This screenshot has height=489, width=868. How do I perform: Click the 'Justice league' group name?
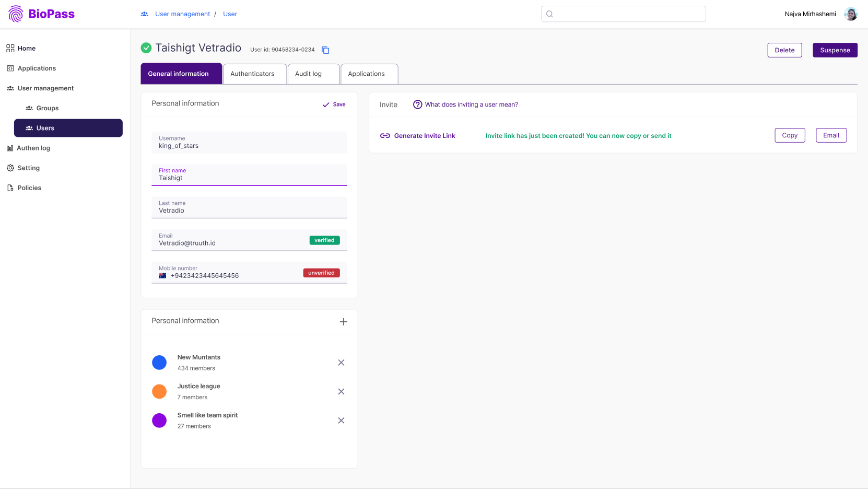198,386
